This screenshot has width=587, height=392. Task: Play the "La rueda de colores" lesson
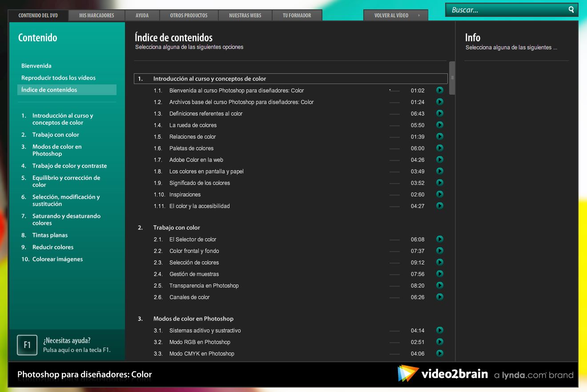click(439, 125)
